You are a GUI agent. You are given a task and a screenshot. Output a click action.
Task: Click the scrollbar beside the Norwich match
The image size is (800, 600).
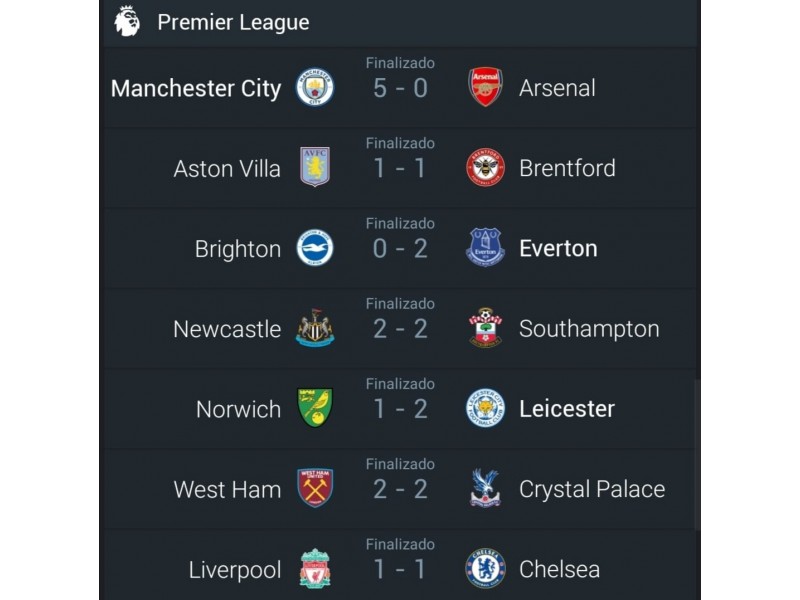697,456
